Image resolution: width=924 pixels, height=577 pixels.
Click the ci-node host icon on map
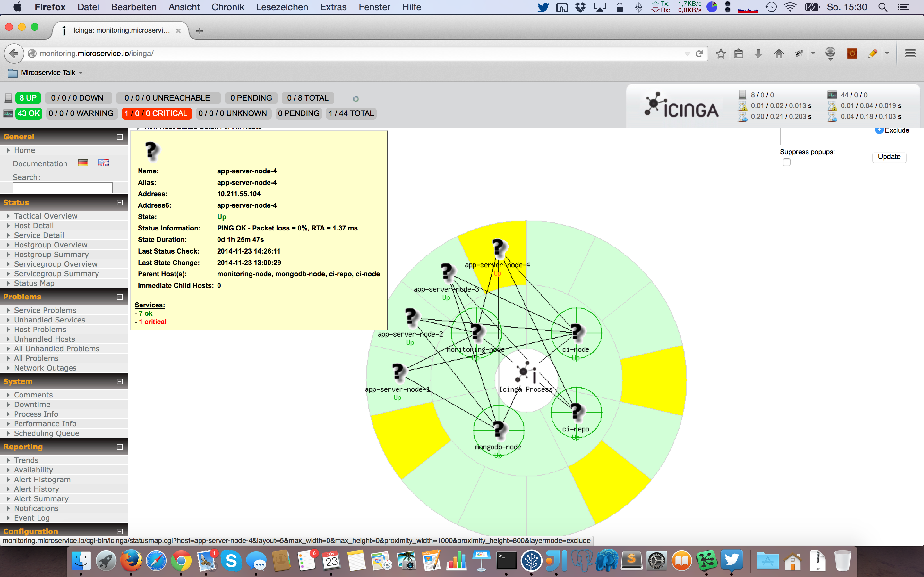pyautogui.click(x=576, y=332)
